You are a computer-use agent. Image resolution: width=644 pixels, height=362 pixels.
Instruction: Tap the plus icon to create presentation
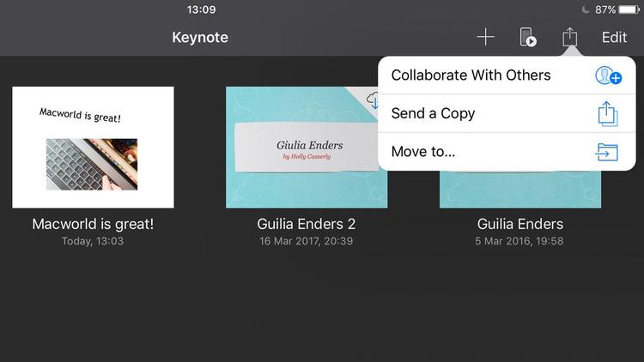pyautogui.click(x=486, y=37)
